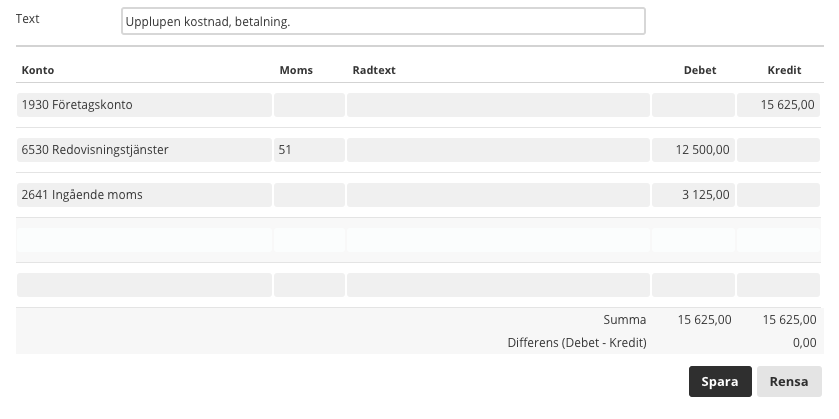Image resolution: width=839 pixels, height=419 pixels.
Task: Click the Radtext field on Ingående moms row
Action: pyautogui.click(x=498, y=195)
